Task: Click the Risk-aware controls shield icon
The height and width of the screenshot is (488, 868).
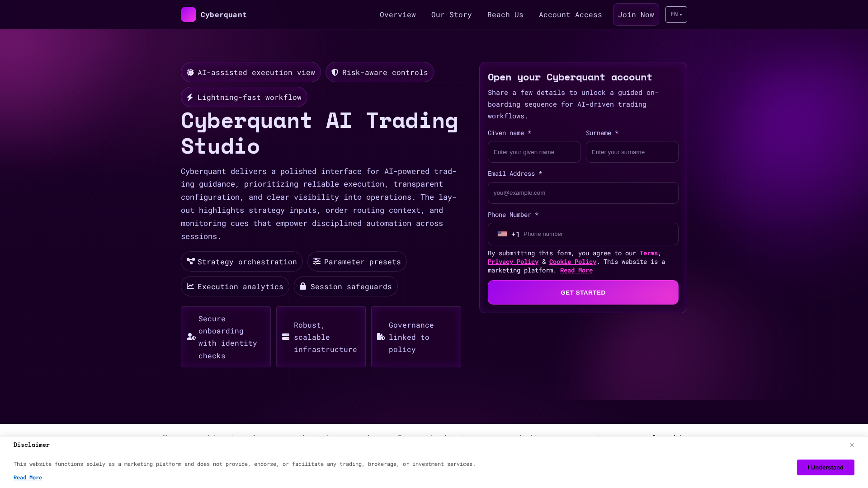Action: click(335, 72)
